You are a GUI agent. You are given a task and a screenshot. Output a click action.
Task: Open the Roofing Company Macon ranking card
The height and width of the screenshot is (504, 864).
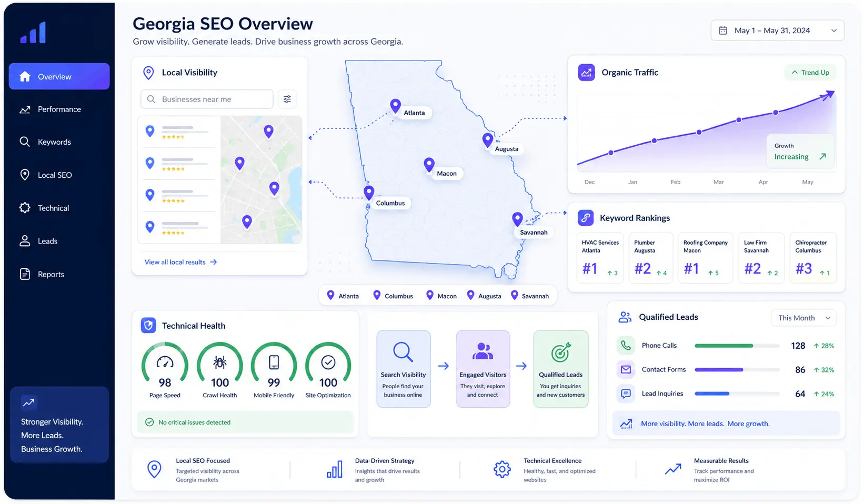pyautogui.click(x=705, y=258)
